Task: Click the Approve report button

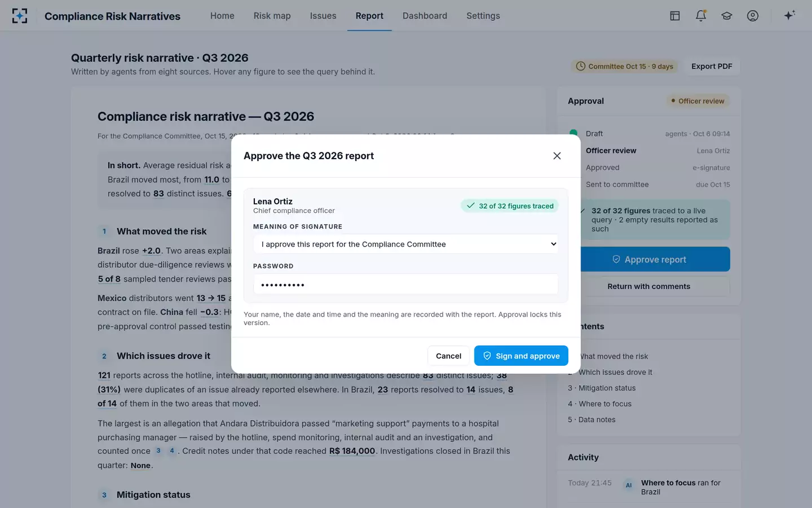Action: (x=655, y=259)
